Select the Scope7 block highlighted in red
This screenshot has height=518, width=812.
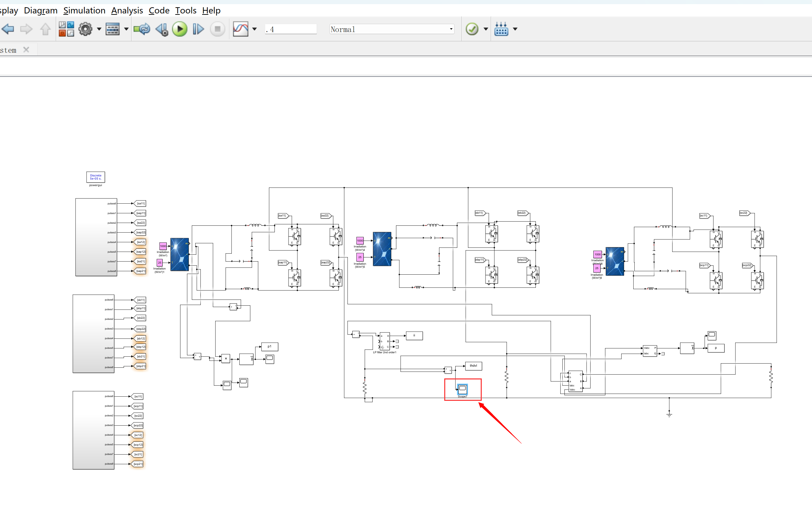click(x=462, y=389)
